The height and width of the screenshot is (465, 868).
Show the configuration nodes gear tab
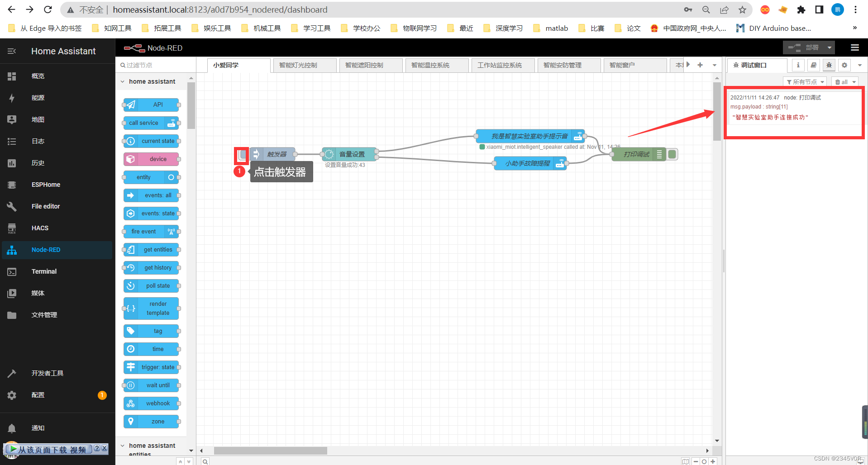pyautogui.click(x=844, y=65)
